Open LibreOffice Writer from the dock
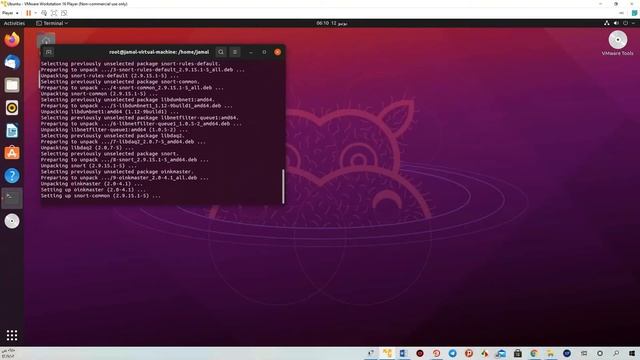This screenshot has width=640, height=360. [12, 131]
